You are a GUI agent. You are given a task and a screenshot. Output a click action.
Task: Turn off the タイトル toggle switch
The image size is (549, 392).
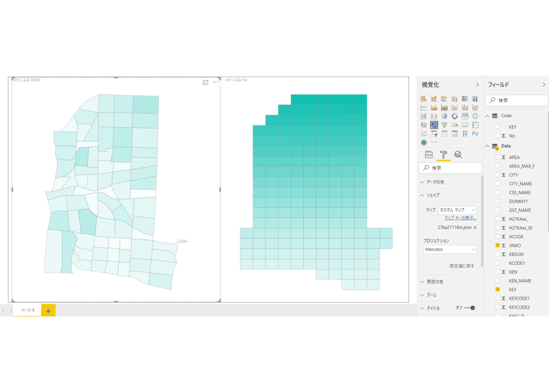(469, 308)
